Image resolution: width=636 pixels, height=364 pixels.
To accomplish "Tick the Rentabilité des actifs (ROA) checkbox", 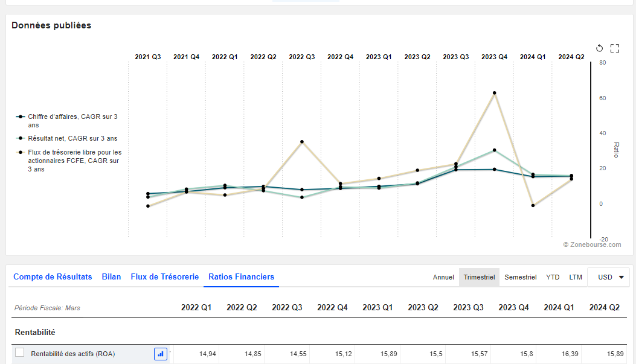I will coord(20,353).
